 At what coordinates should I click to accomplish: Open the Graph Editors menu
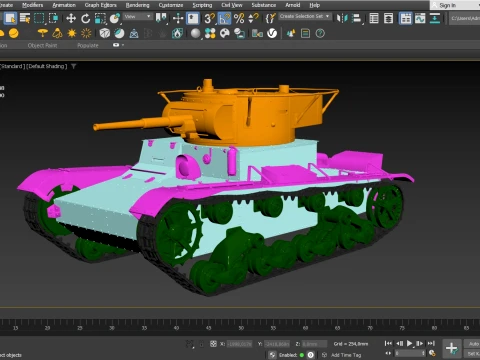(100, 5)
